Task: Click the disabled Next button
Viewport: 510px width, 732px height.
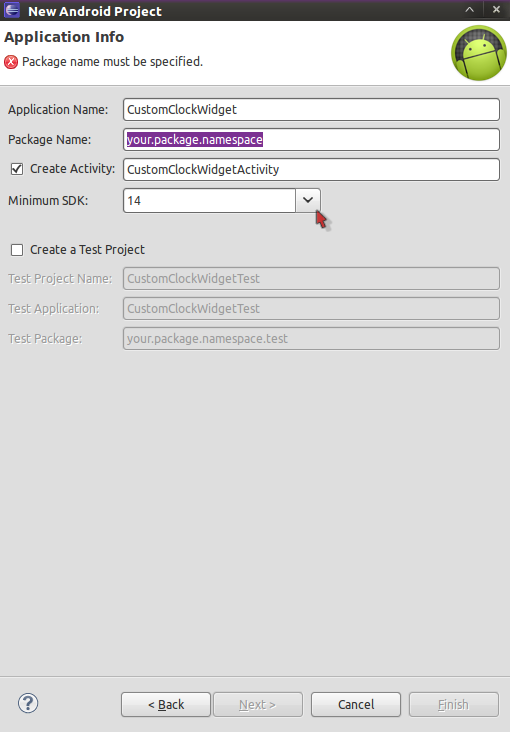Action: (258, 704)
